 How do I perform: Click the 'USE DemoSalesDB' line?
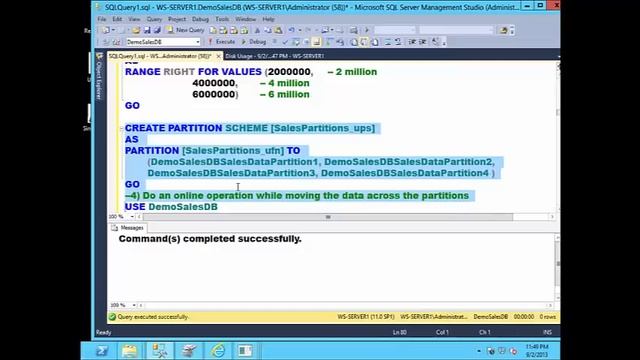click(x=171, y=207)
